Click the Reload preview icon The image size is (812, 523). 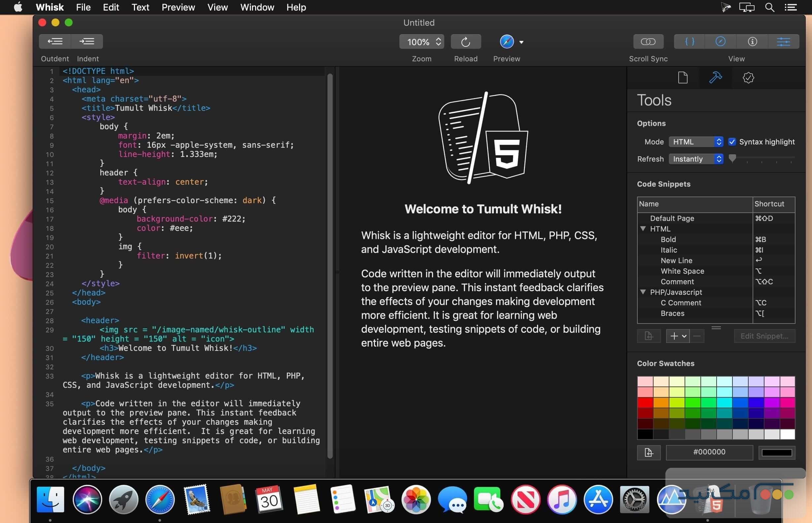(466, 42)
